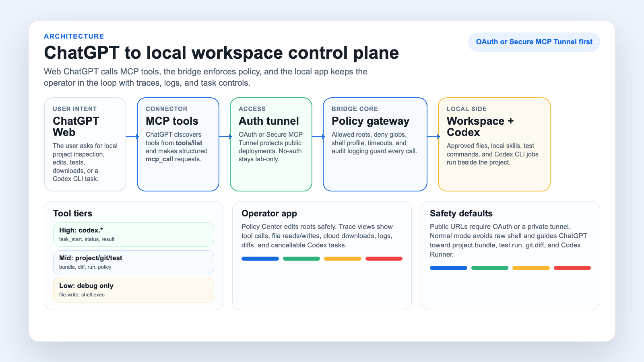Click the "OAuth or Secure MCP Tunnel first" pill

[534, 42]
